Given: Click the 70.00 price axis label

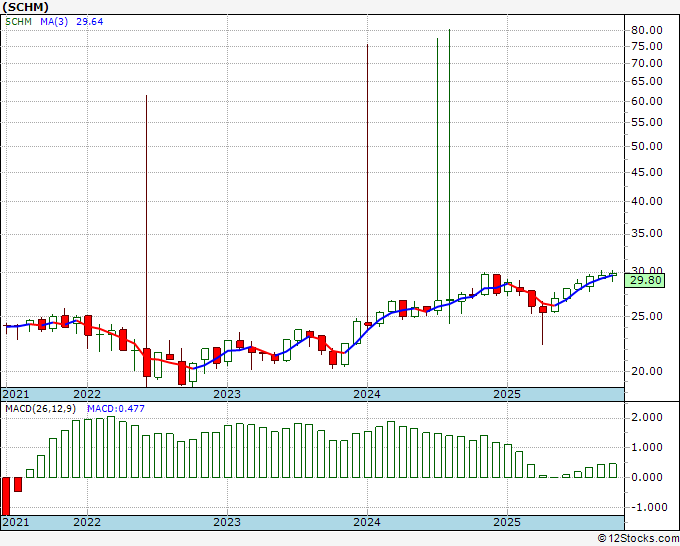Looking at the screenshot, I should click(647, 63).
